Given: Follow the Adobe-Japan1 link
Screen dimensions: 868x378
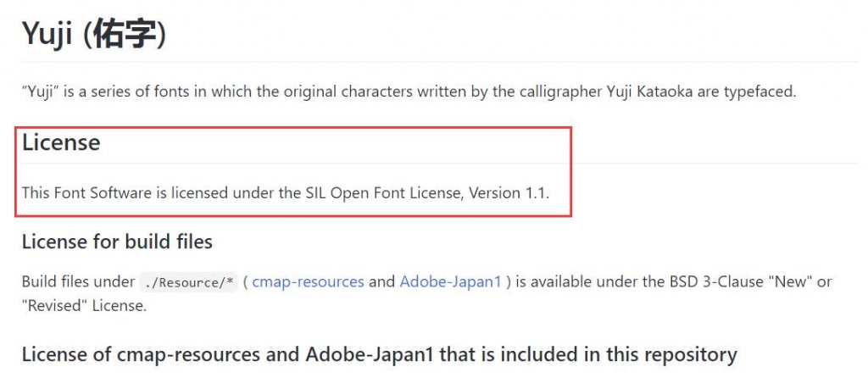Looking at the screenshot, I should click(x=450, y=281).
